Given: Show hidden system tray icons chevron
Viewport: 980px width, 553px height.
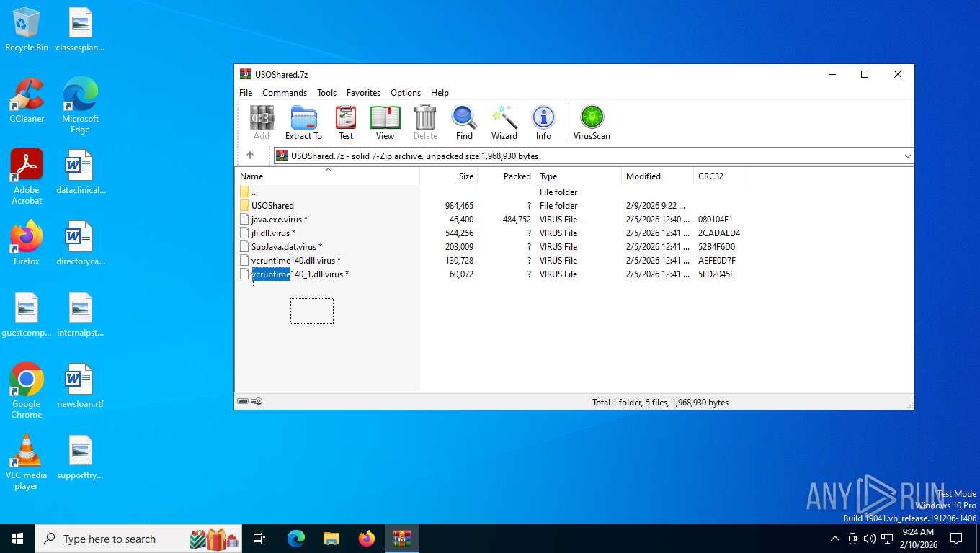Looking at the screenshot, I should coord(834,539).
